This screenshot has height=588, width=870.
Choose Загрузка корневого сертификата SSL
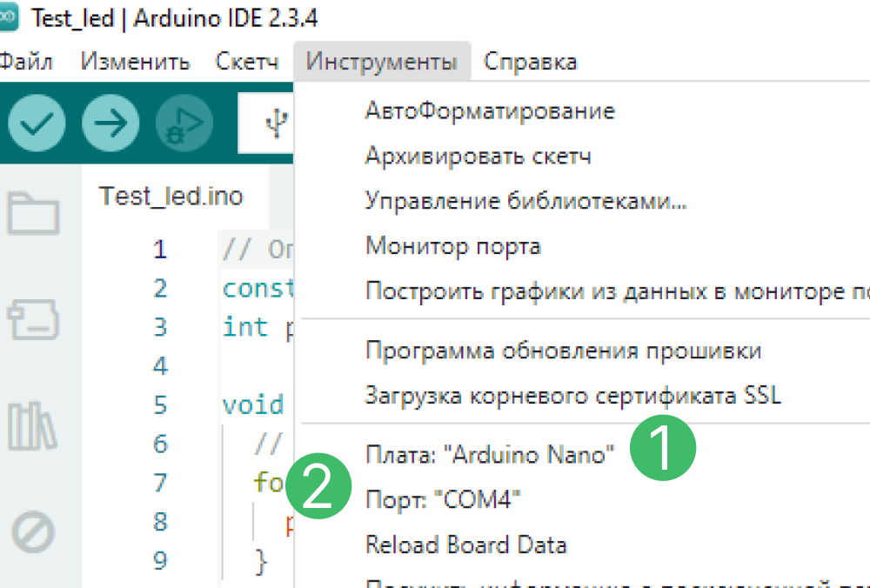point(583,396)
